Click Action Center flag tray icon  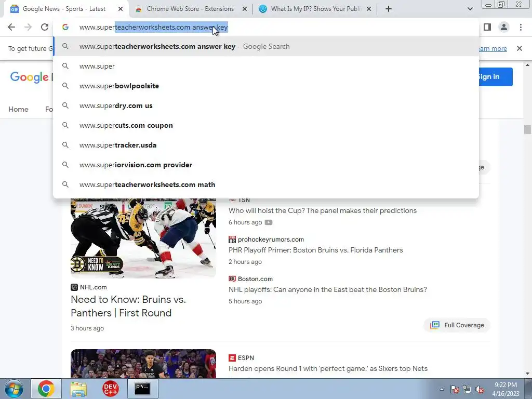[x=455, y=389]
